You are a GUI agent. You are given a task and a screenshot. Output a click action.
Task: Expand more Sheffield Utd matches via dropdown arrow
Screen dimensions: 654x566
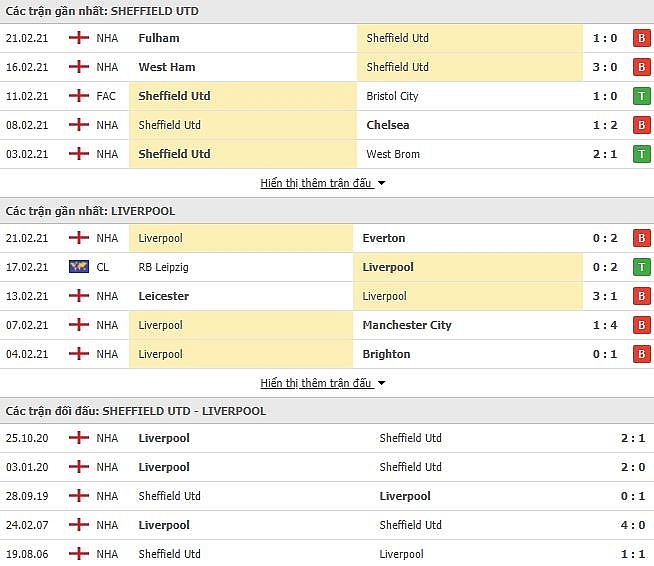coord(381,183)
